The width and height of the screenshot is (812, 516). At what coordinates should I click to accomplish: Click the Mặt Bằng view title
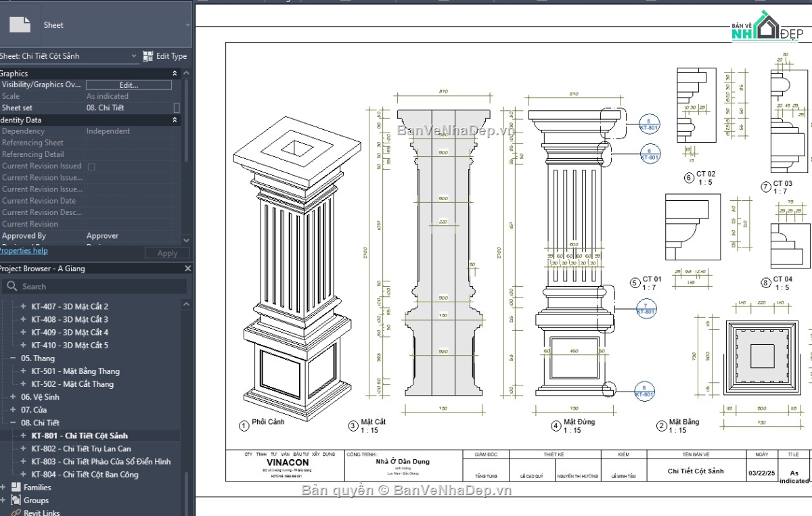(684, 422)
